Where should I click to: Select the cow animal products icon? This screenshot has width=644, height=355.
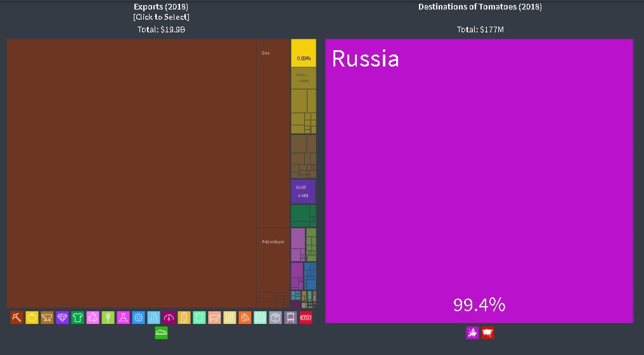pos(214,318)
